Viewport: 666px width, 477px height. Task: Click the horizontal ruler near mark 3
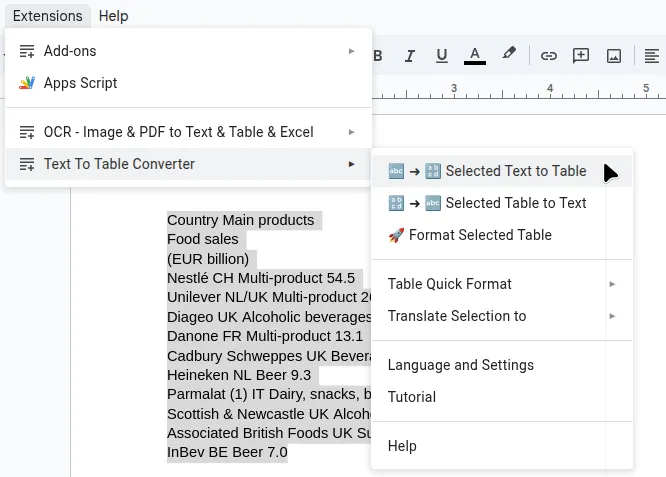[x=453, y=90]
